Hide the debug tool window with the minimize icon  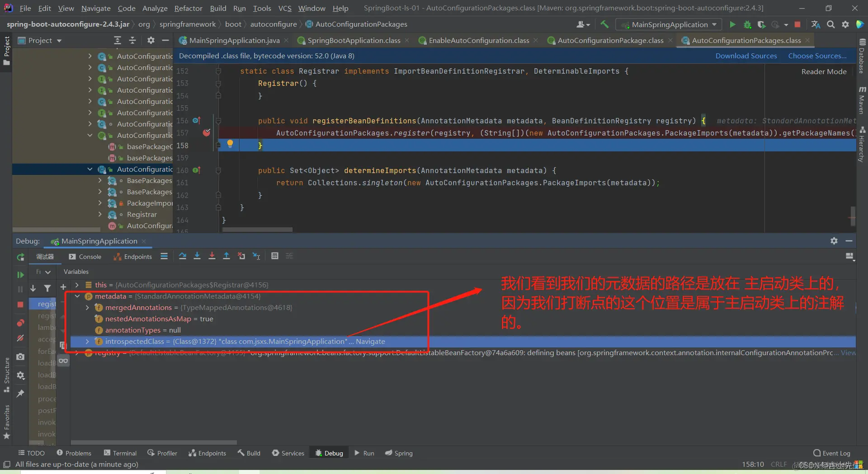[x=849, y=241]
